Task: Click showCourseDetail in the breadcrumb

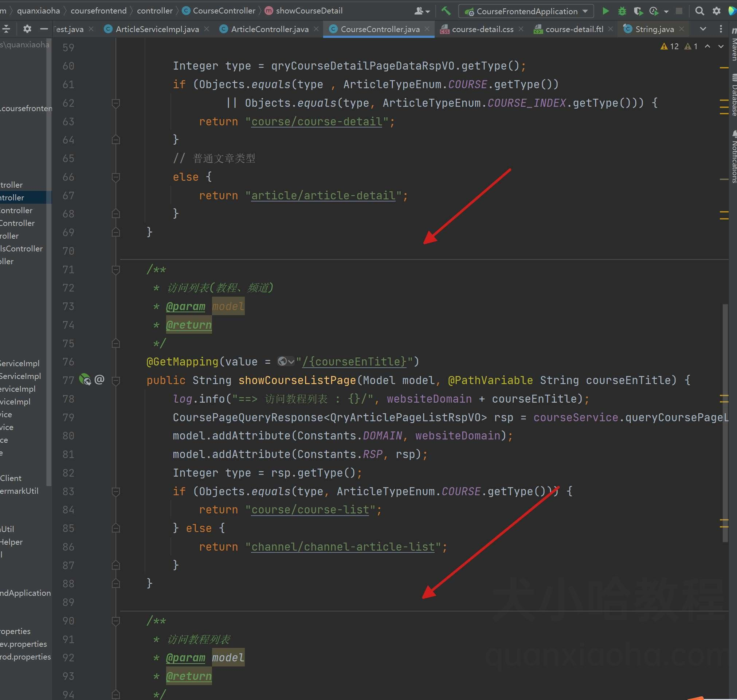Action: (x=309, y=11)
